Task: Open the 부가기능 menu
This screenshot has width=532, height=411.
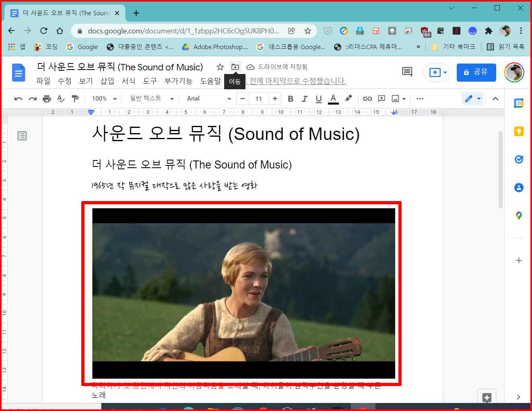Action: pyautogui.click(x=178, y=81)
